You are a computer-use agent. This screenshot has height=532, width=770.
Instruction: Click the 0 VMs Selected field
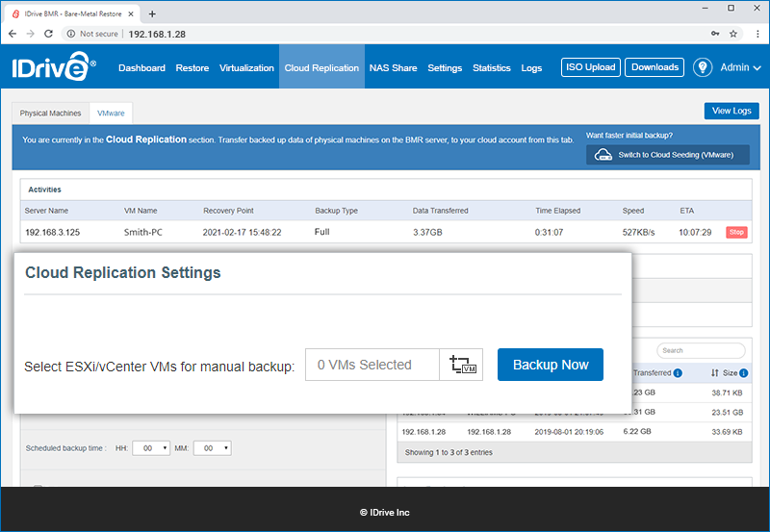coord(372,365)
